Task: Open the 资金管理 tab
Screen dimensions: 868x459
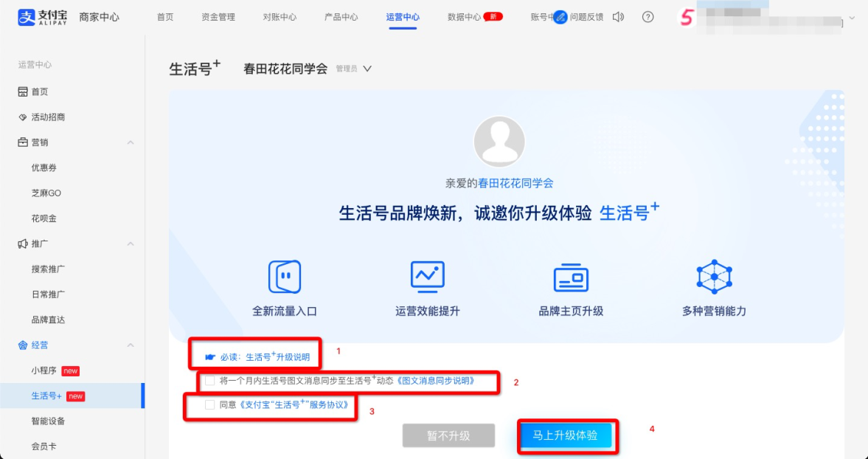Action: [x=218, y=17]
